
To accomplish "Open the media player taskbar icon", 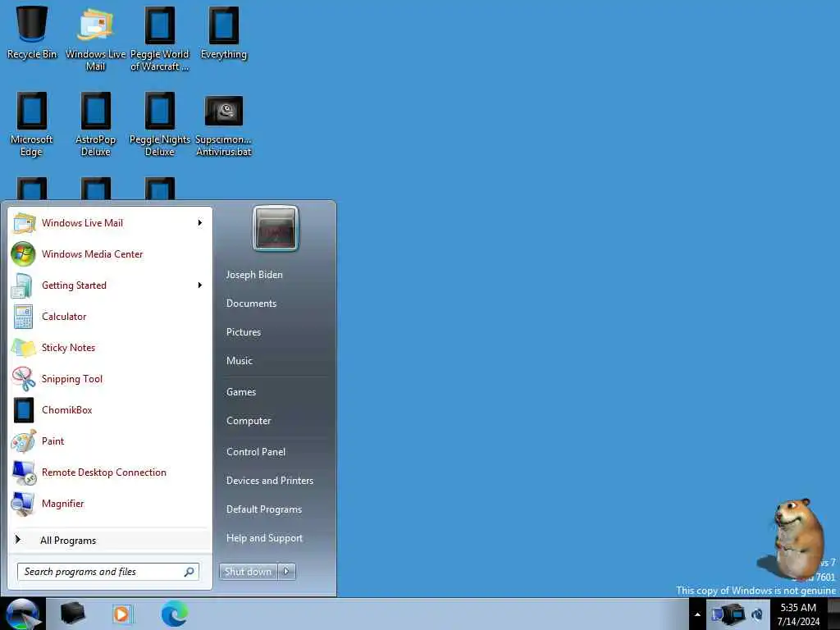I will click(121, 614).
